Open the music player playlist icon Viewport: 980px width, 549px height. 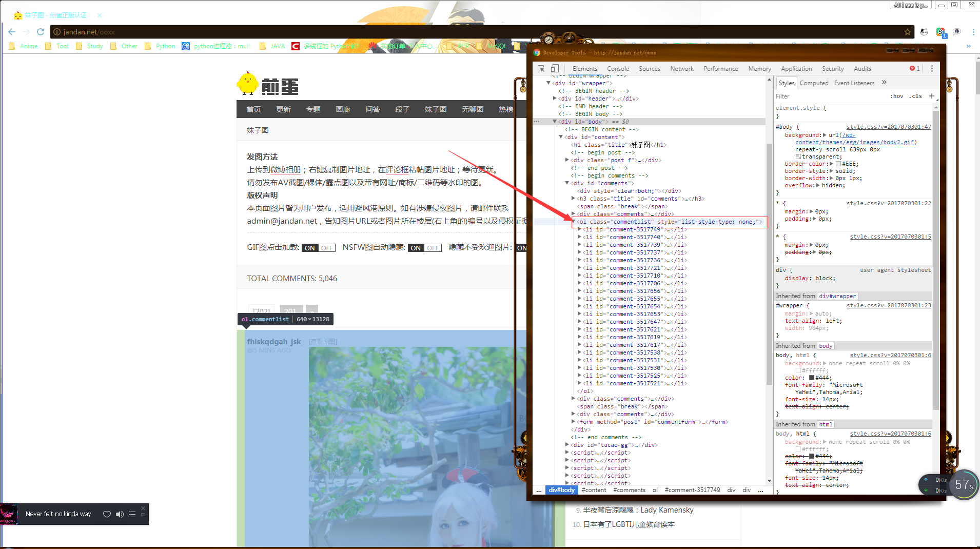tap(132, 514)
